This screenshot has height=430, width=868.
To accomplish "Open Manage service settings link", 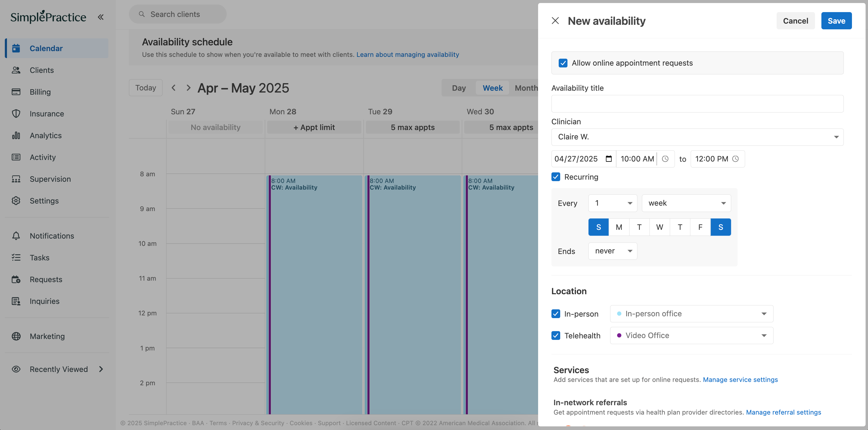I will pos(740,380).
